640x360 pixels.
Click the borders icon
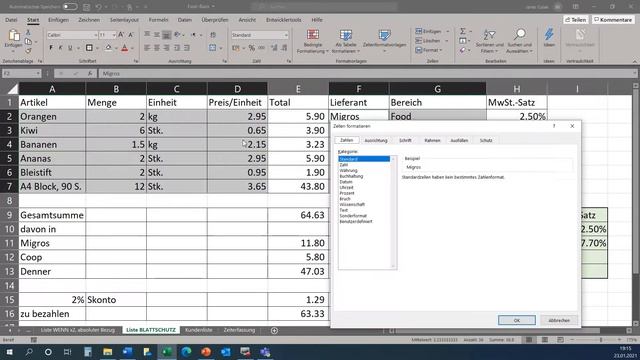[x=89, y=48]
